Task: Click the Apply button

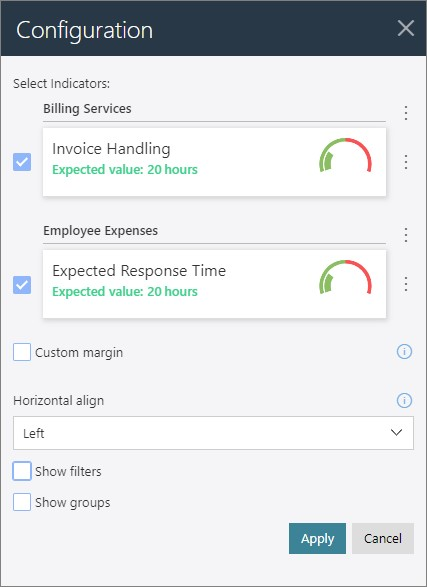Action: [317, 538]
